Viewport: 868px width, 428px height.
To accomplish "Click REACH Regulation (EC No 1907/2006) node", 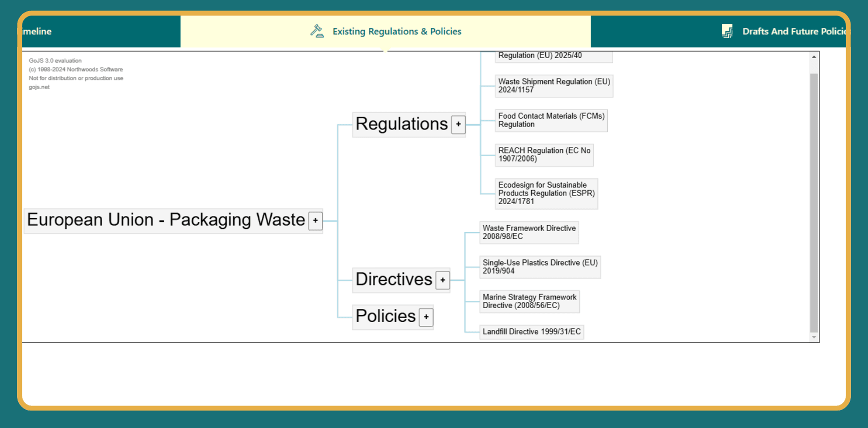I will (x=544, y=154).
